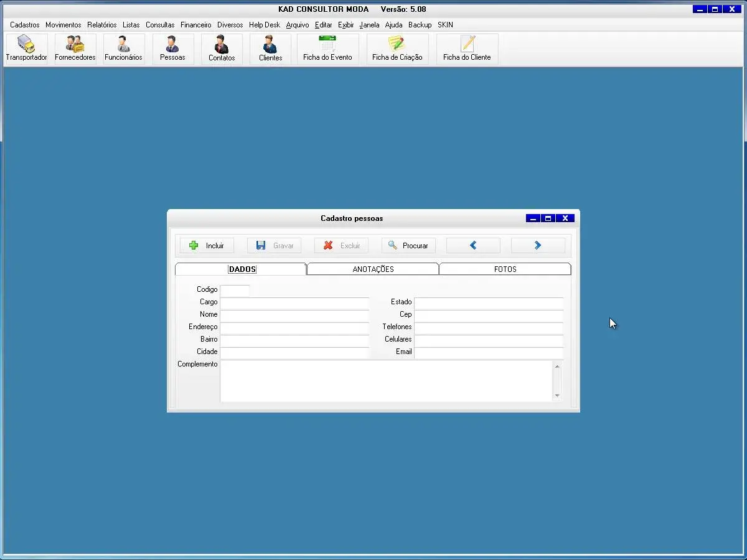Click the Procurar search button
The image size is (747, 560).
408,246
